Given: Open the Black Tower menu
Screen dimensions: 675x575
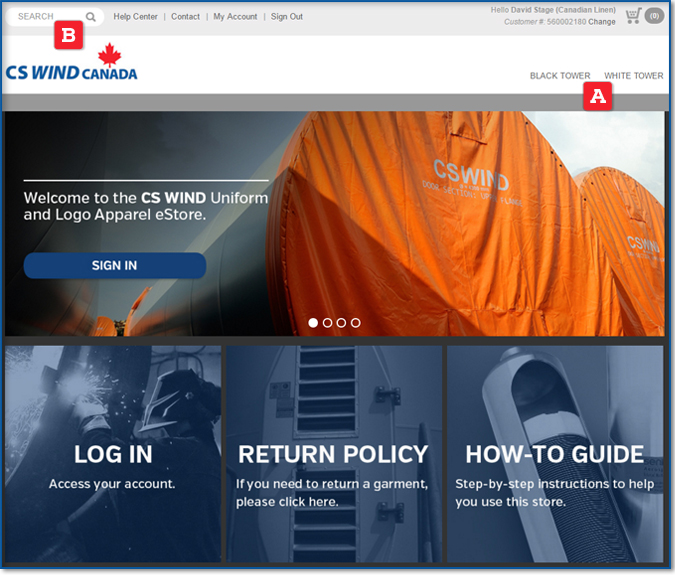Looking at the screenshot, I should 559,76.
